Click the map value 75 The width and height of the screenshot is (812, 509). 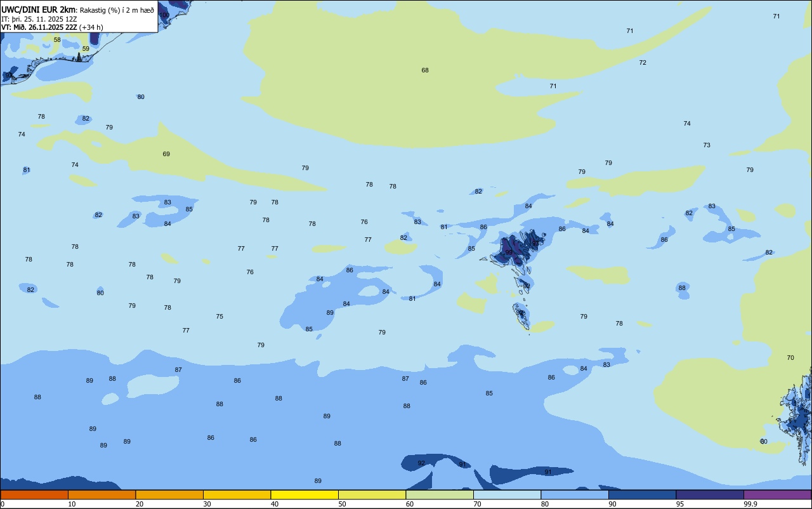(219, 317)
